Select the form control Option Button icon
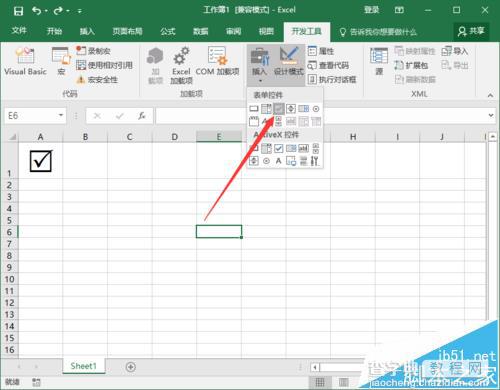This screenshot has width=500, height=390. click(316, 109)
